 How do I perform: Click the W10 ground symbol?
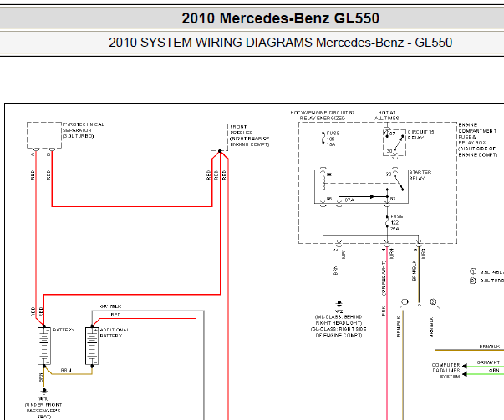click(44, 391)
